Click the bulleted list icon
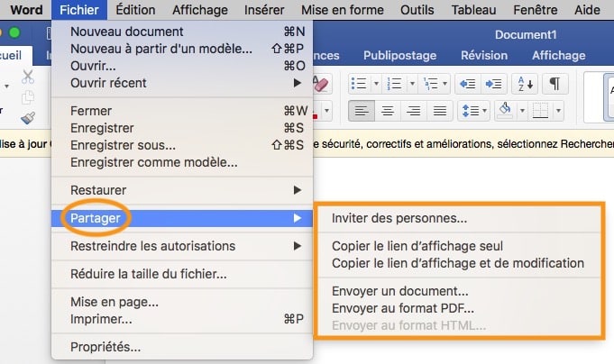 [358, 83]
